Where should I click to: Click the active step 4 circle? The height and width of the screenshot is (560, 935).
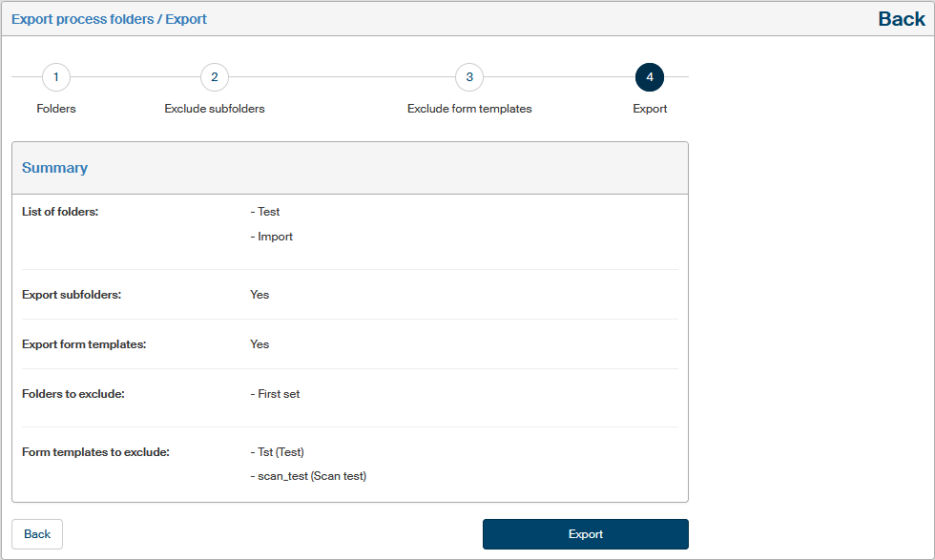pos(650,77)
